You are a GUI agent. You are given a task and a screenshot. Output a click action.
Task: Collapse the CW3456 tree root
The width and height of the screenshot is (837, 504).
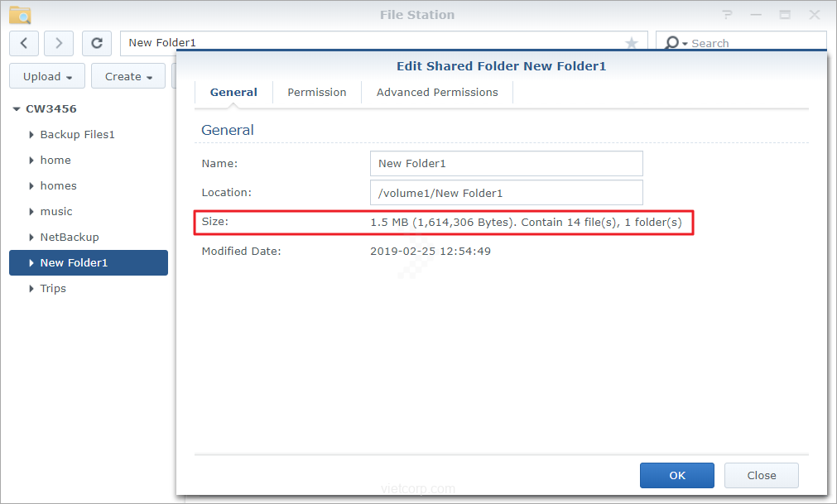point(16,109)
